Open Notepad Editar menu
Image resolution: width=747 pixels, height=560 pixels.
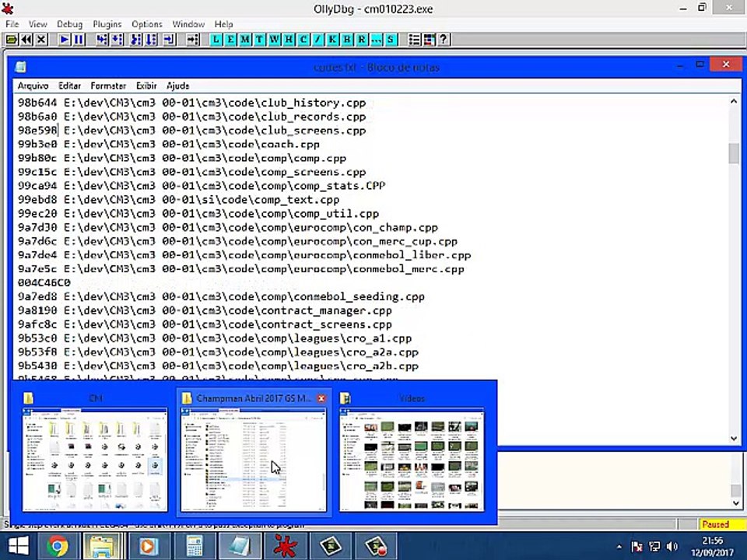point(69,86)
